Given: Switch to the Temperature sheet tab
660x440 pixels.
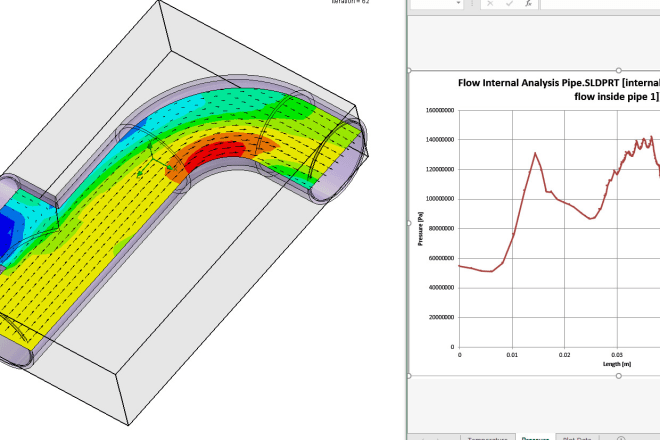Looking at the screenshot, I should (487, 437).
